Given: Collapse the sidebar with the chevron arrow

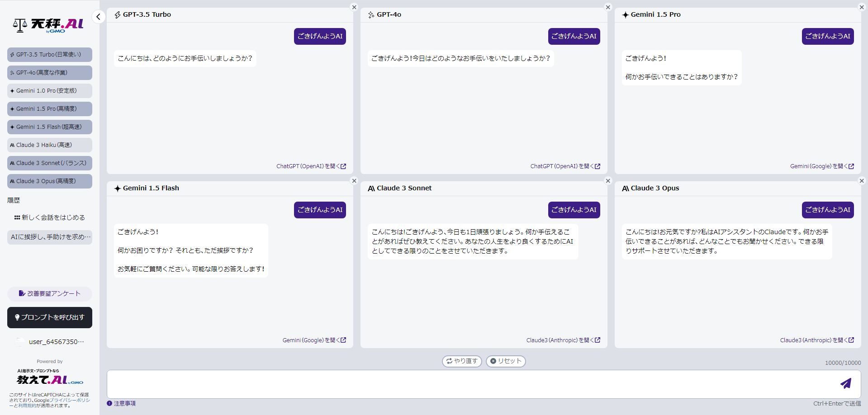Looking at the screenshot, I should pos(98,17).
